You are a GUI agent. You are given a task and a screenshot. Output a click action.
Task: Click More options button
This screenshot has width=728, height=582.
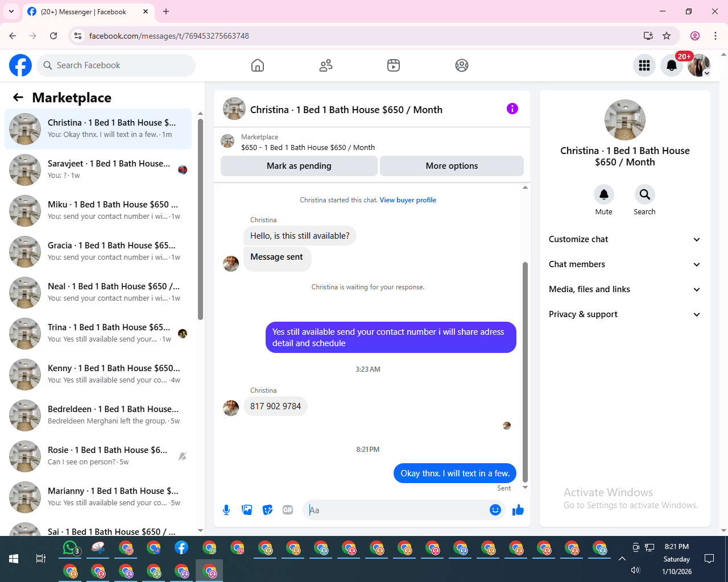click(x=452, y=166)
